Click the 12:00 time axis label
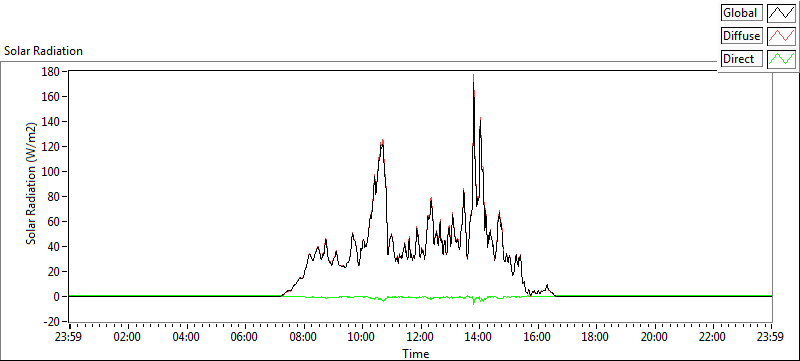 (420, 337)
